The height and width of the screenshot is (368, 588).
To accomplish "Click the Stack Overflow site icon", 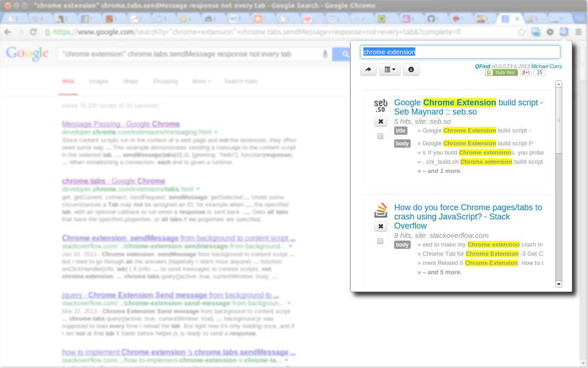I will click(380, 210).
